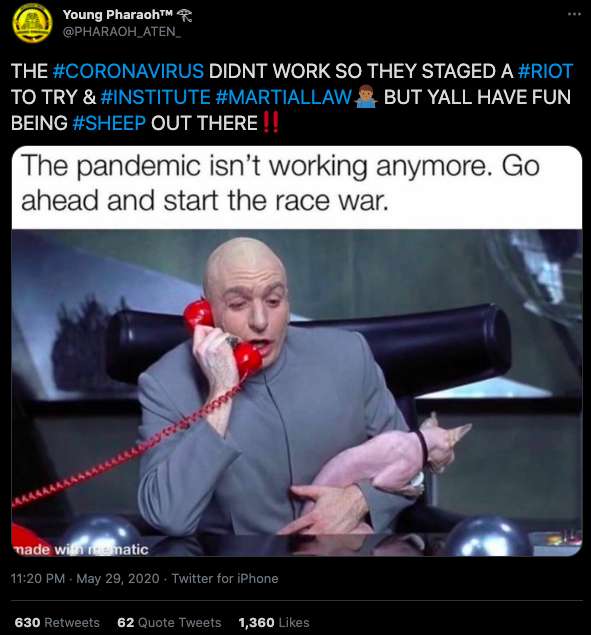This screenshot has width=591, height=635.
Task: Open the #INSTITUTE hashtag
Action: [x=155, y=97]
